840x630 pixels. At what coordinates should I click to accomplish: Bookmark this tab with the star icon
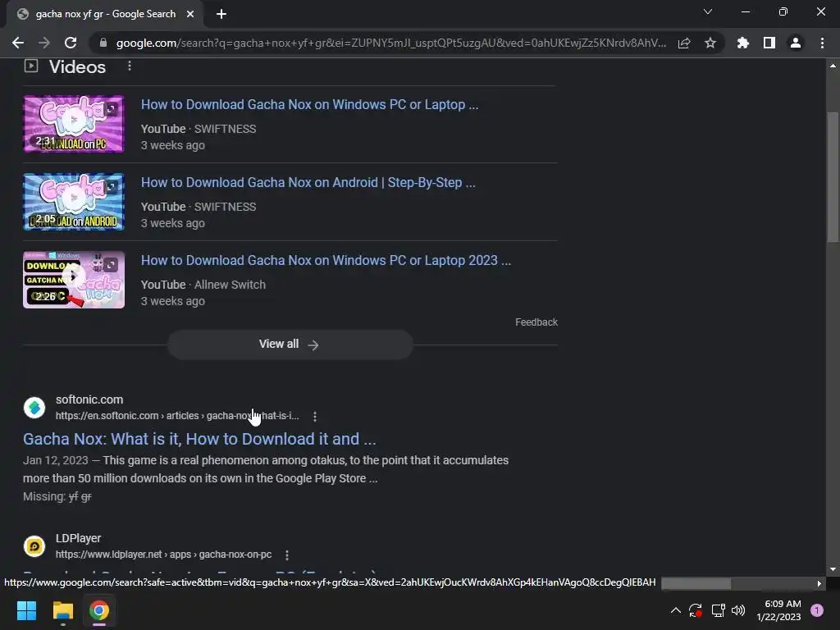pyautogui.click(x=710, y=43)
